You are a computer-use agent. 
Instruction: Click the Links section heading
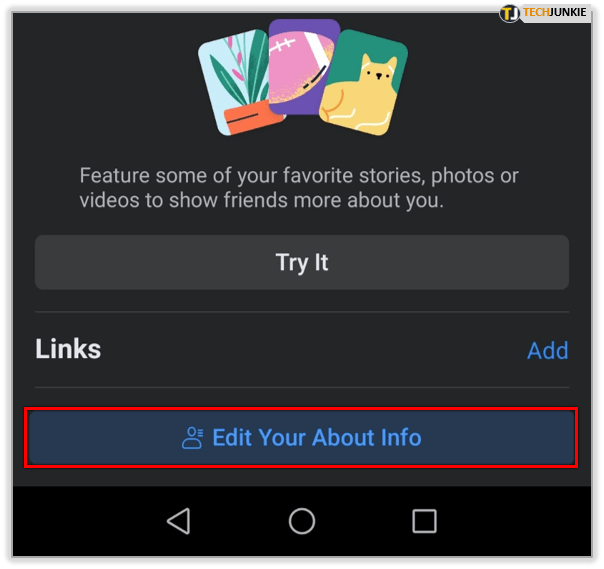coord(68,349)
